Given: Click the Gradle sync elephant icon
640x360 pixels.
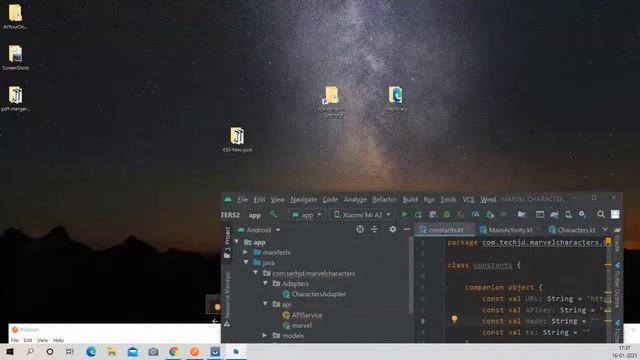Looking at the screenshot, I should [x=554, y=214].
